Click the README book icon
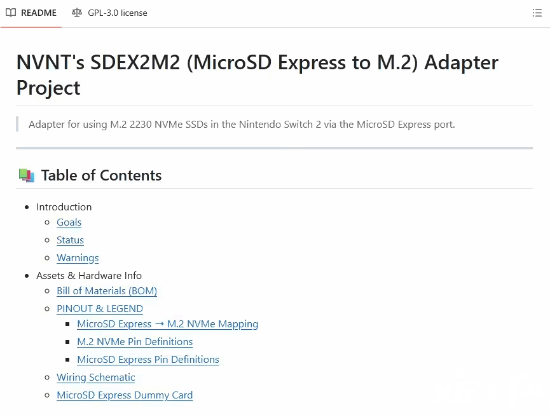 point(11,13)
